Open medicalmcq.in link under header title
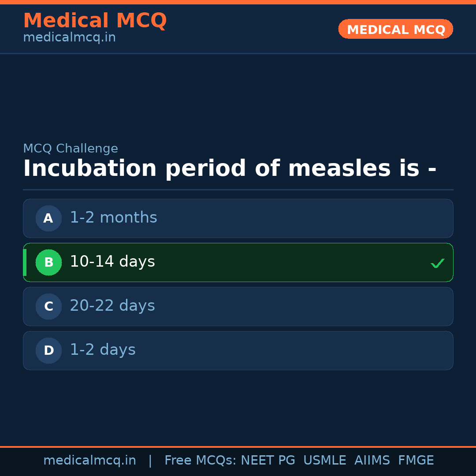This screenshot has width=476, height=476. click(x=69, y=37)
